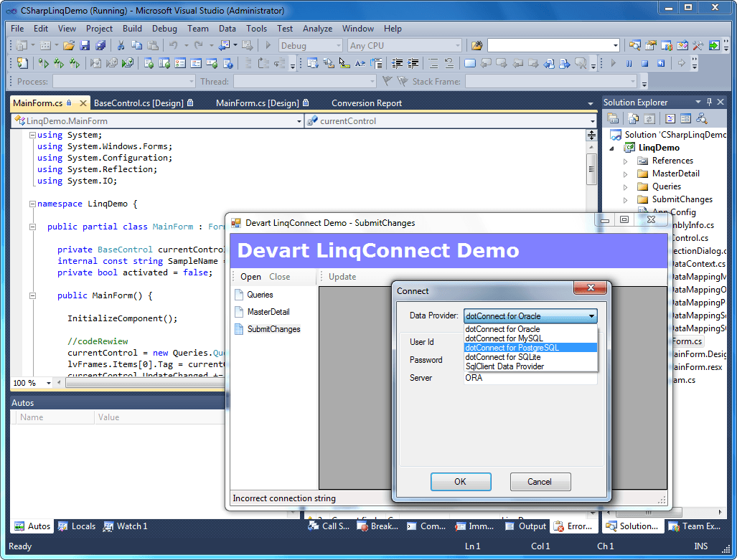This screenshot has height=560, width=737.
Task: Expand the References node
Action: point(625,161)
